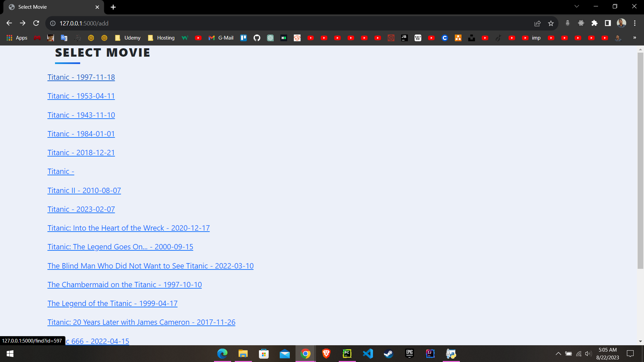Expand the overflow bookmarks chevron

click(x=635, y=38)
